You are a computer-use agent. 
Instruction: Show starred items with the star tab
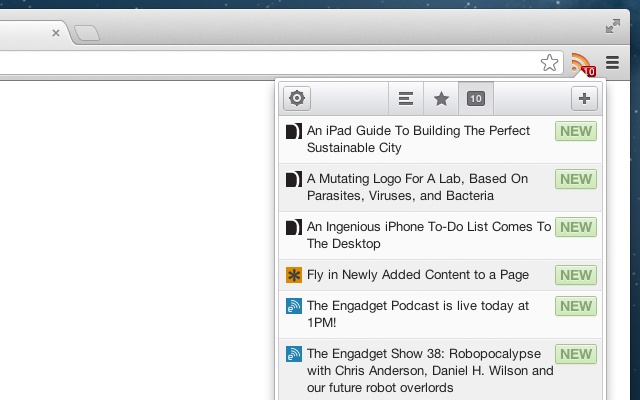(441, 98)
